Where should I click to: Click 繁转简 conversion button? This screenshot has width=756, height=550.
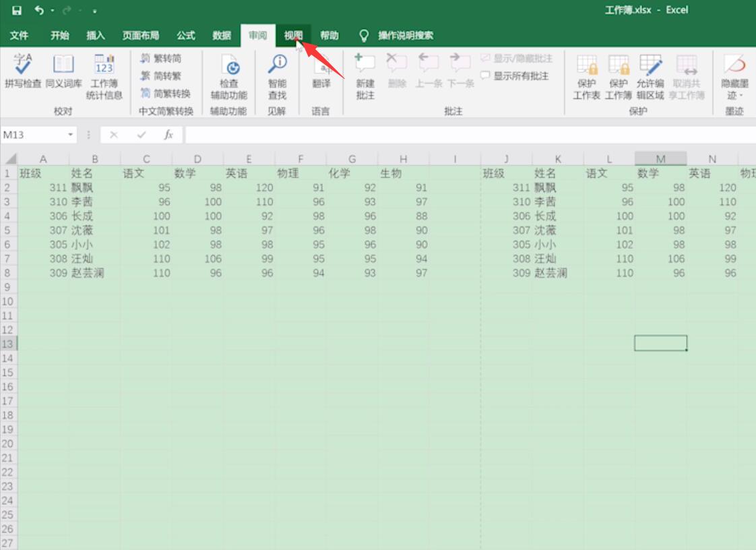tap(161, 59)
